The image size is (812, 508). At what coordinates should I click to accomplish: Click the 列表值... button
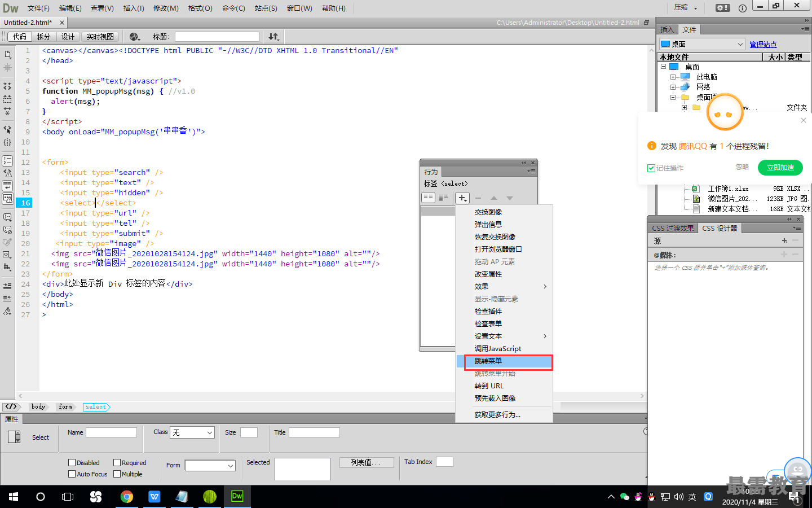pos(365,462)
